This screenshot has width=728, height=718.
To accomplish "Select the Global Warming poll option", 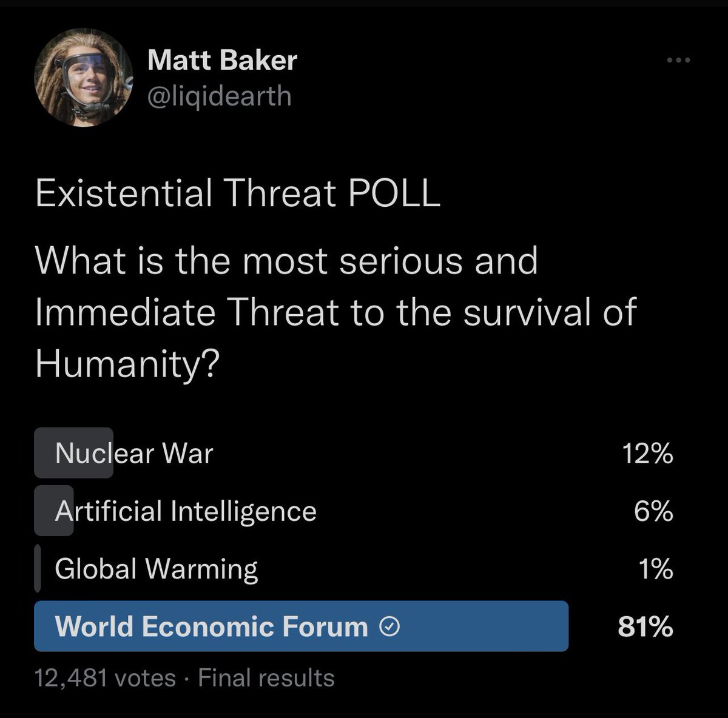I will pyautogui.click(x=354, y=569).
